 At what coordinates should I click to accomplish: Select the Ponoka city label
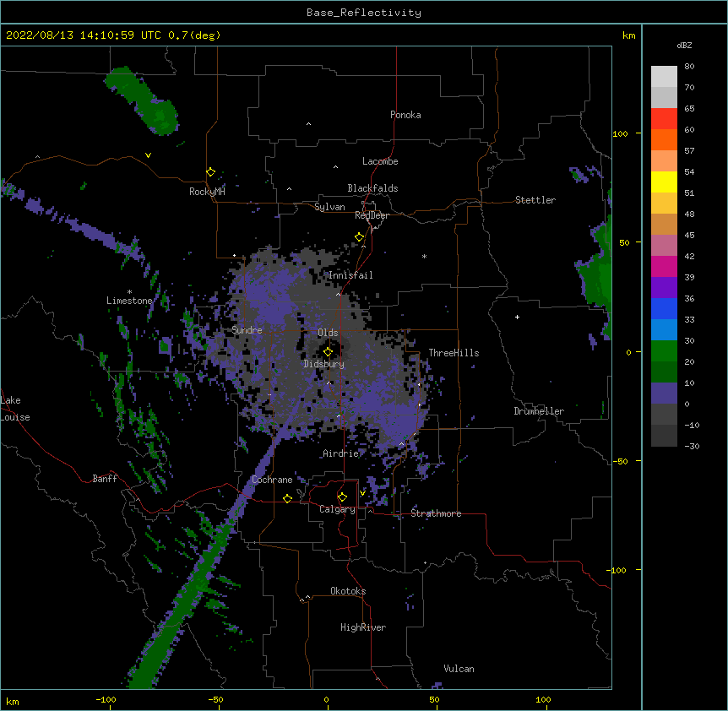[405, 115]
